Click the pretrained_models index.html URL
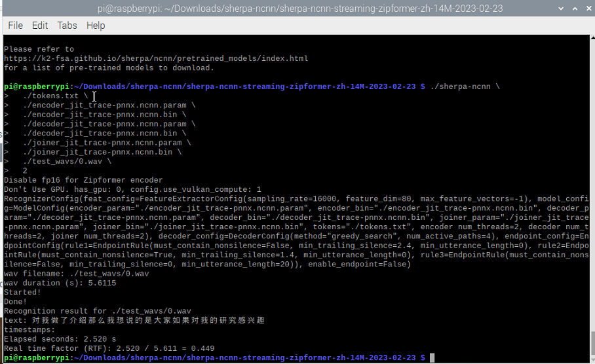 pos(156,58)
